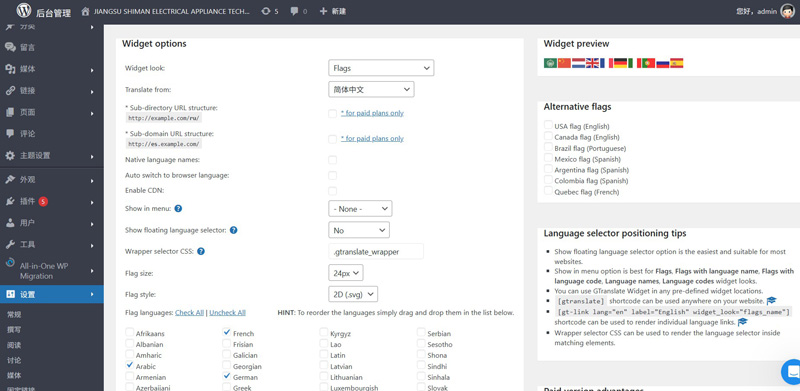Viewport: 800px width, 391px height.
Task: Click the 链接 link sidebar icon
Action: coord(10,91)
